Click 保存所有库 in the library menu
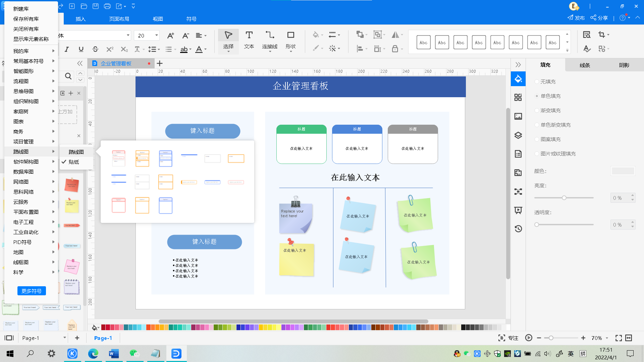Viewport: 644px width, 362px height. pyautogui.click(x=26, y=19)
